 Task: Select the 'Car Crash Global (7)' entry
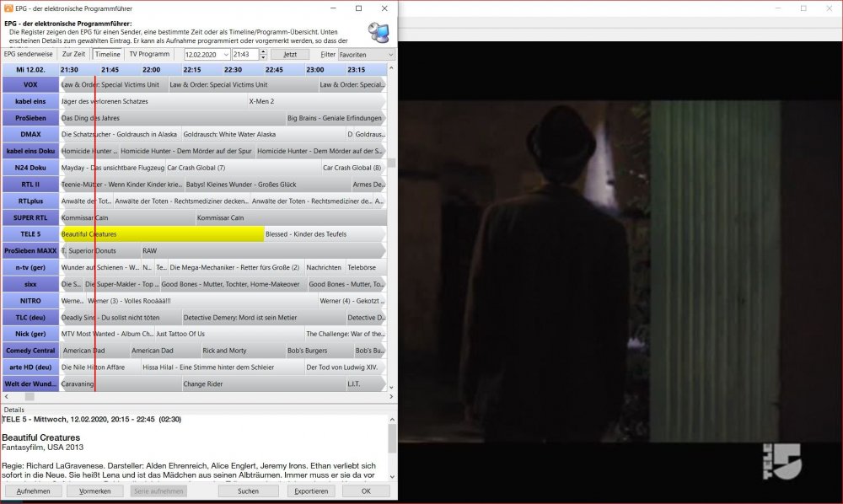click(x=244, y=168)
